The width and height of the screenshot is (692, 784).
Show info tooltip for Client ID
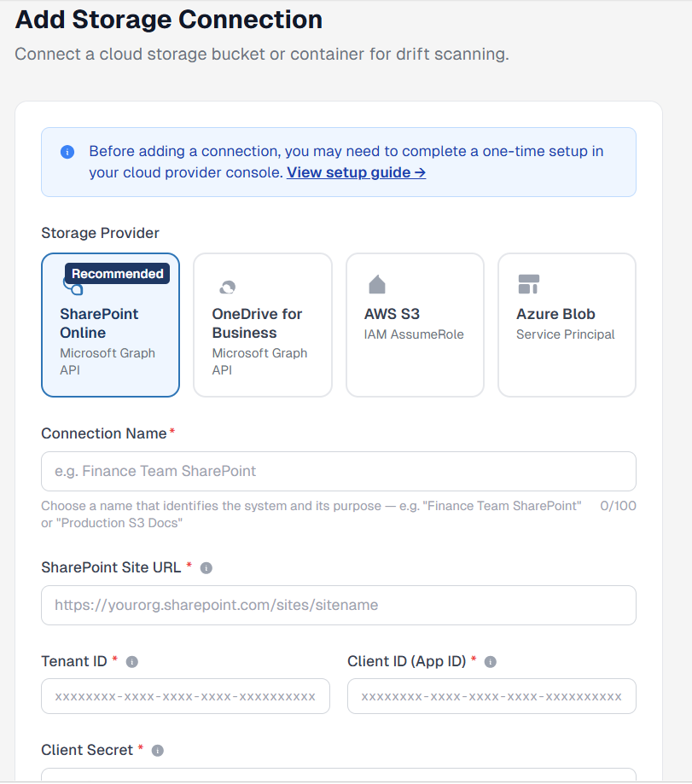click(491, 662)
